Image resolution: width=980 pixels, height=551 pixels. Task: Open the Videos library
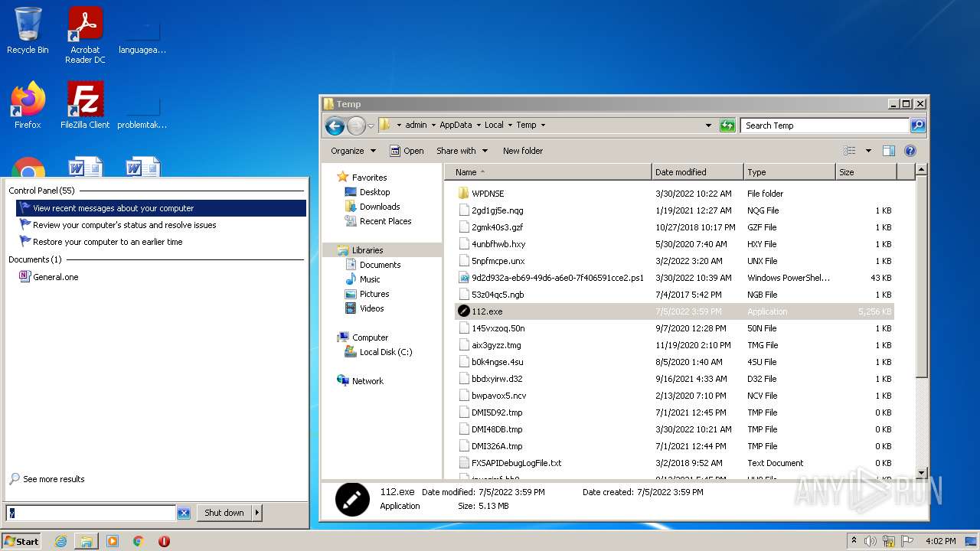[x=364, y=308]
